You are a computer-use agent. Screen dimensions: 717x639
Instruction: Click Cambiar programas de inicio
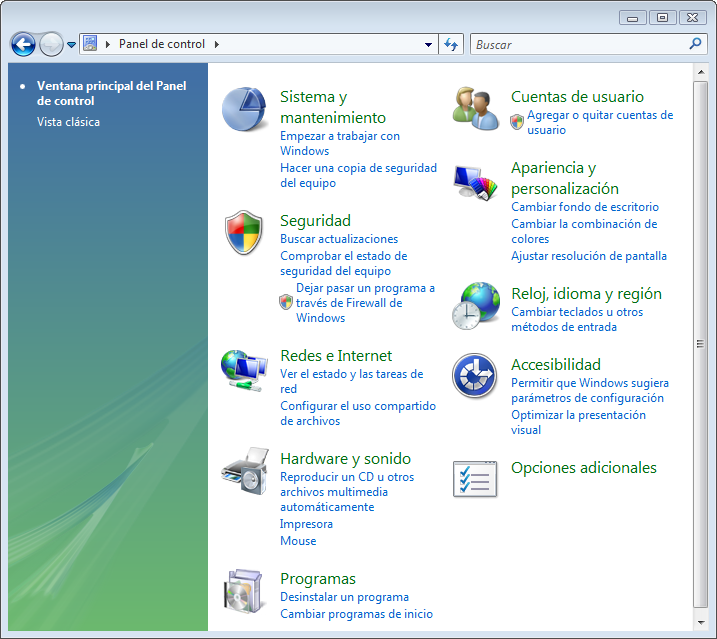click(356, 614)
